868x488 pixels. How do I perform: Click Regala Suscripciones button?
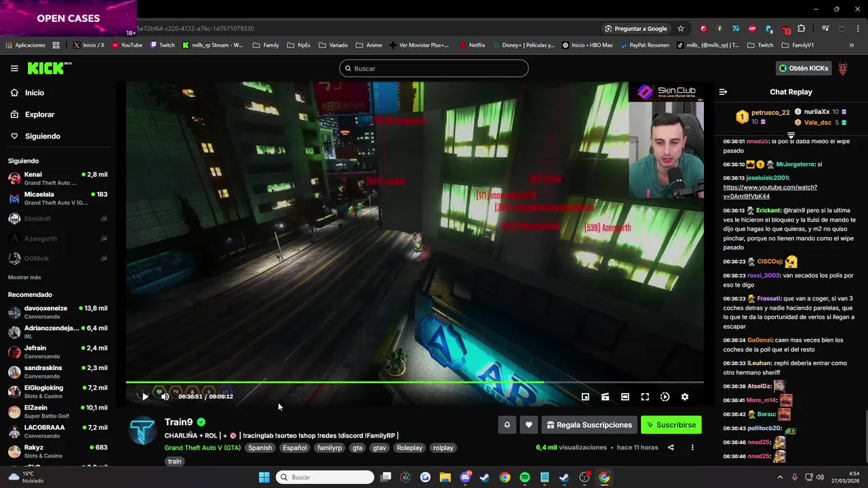(589, 425)
